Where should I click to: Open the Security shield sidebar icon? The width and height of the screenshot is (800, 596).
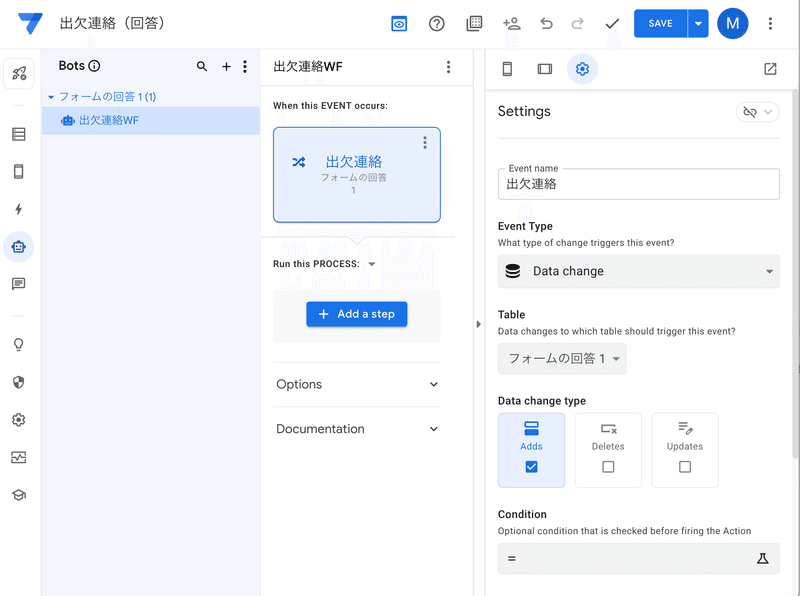click(19, 382)
